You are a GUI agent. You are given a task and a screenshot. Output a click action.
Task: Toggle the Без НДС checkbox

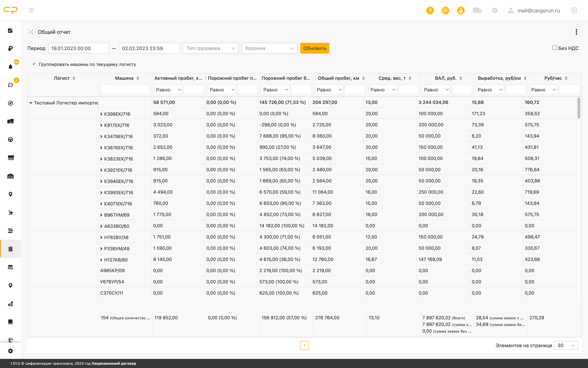tap(555, 48)
